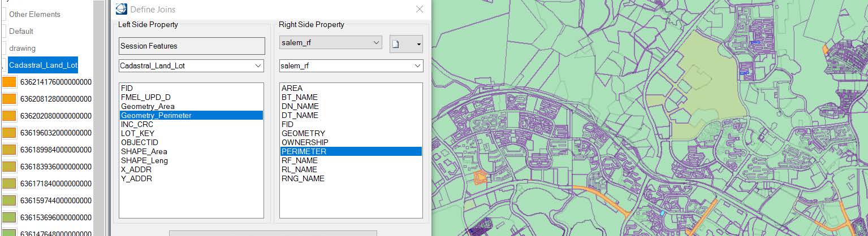Select the Cadastral_Land_Lot layer
868x236 pixels.
[x=43, y=65]
